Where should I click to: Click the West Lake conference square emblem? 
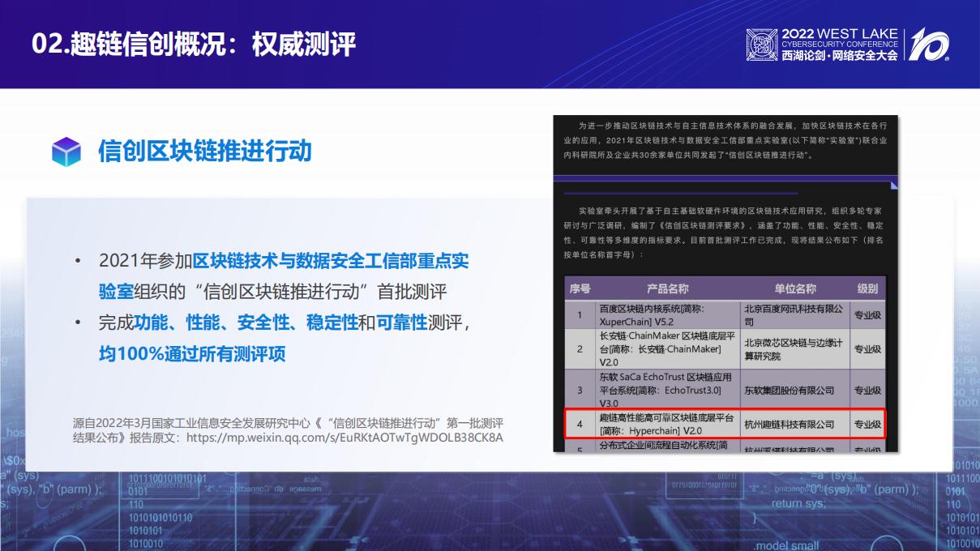761,45
